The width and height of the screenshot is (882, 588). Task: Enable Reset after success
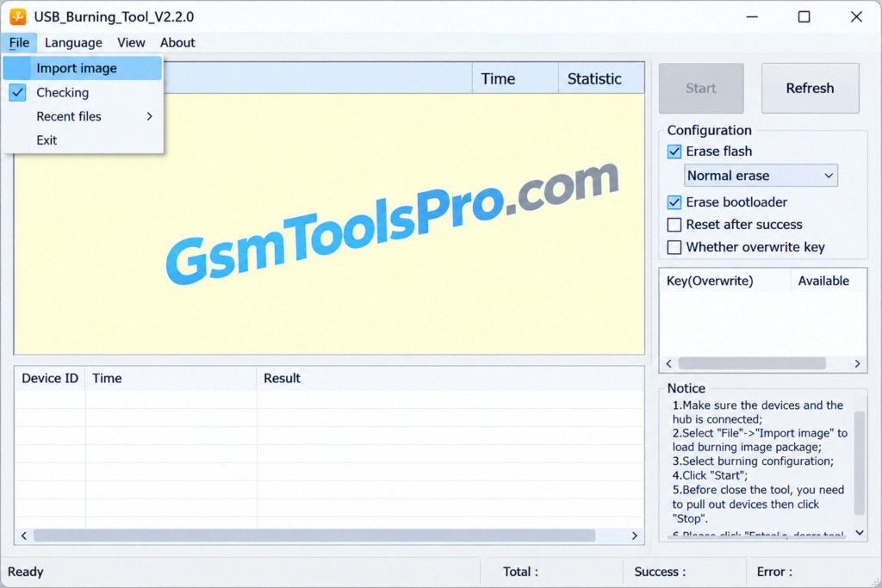[x=674, y=225]
